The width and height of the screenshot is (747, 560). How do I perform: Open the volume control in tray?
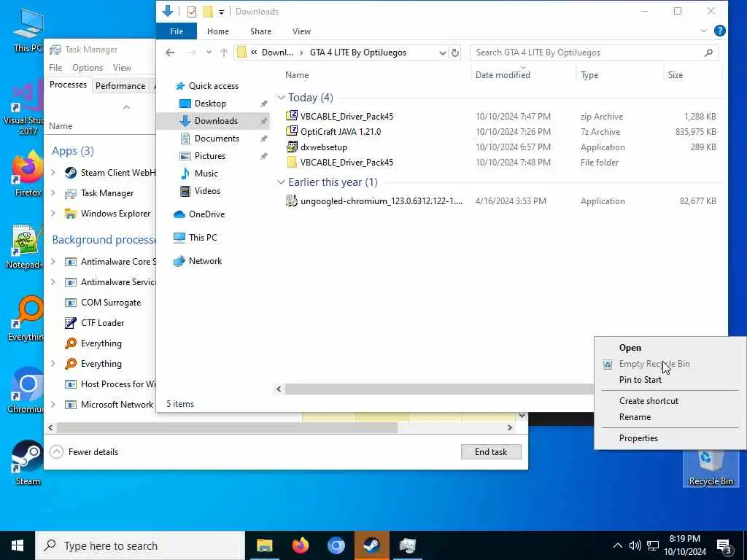635,545
